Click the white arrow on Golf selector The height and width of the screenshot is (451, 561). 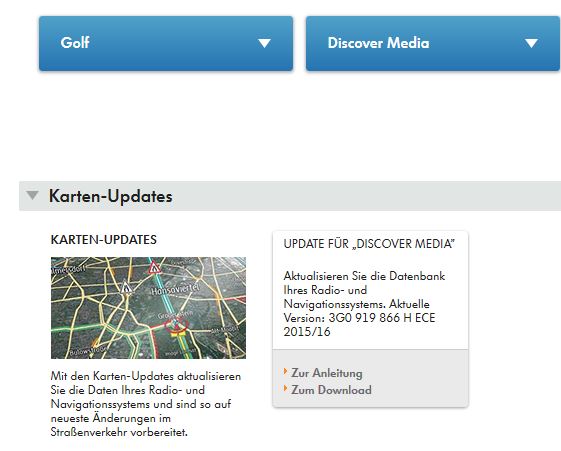(264, 43)
